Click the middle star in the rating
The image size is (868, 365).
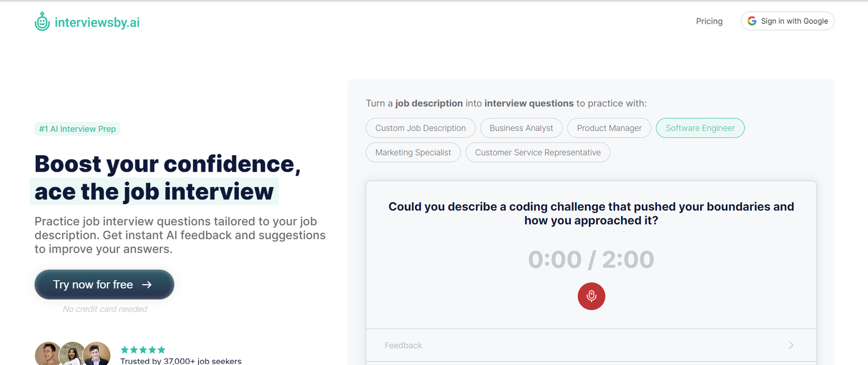pos(143,350)
